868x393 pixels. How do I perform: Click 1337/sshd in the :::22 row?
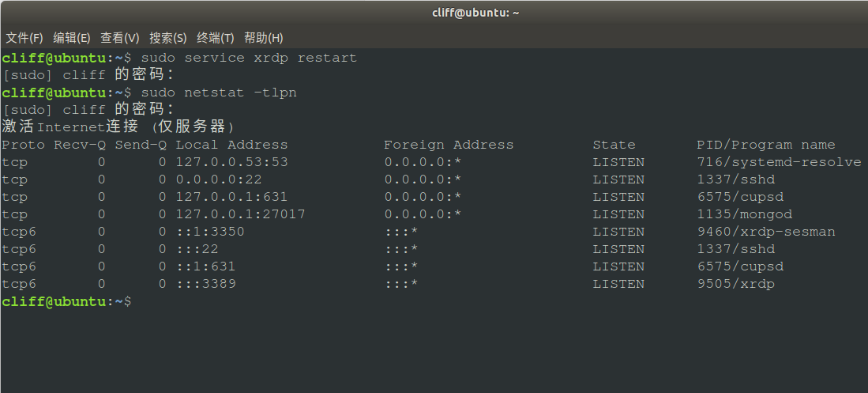pyautogui.click(x=735, y=249)
